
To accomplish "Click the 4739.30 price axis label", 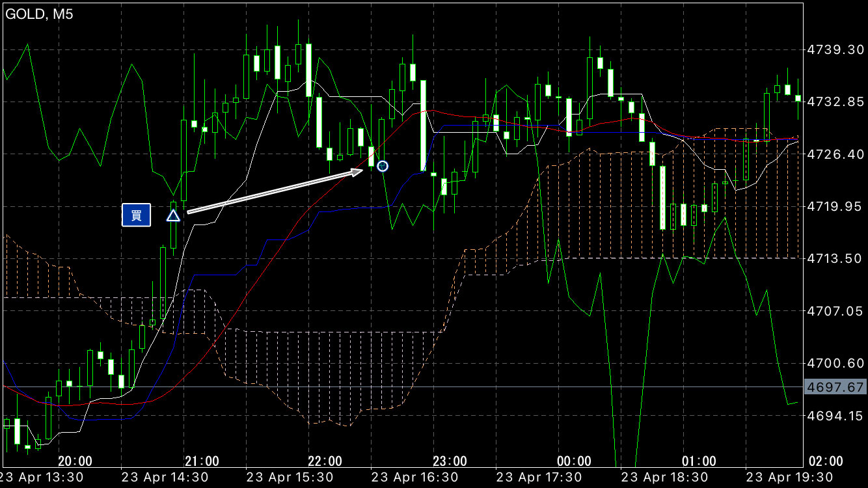I will coord(835,49).
